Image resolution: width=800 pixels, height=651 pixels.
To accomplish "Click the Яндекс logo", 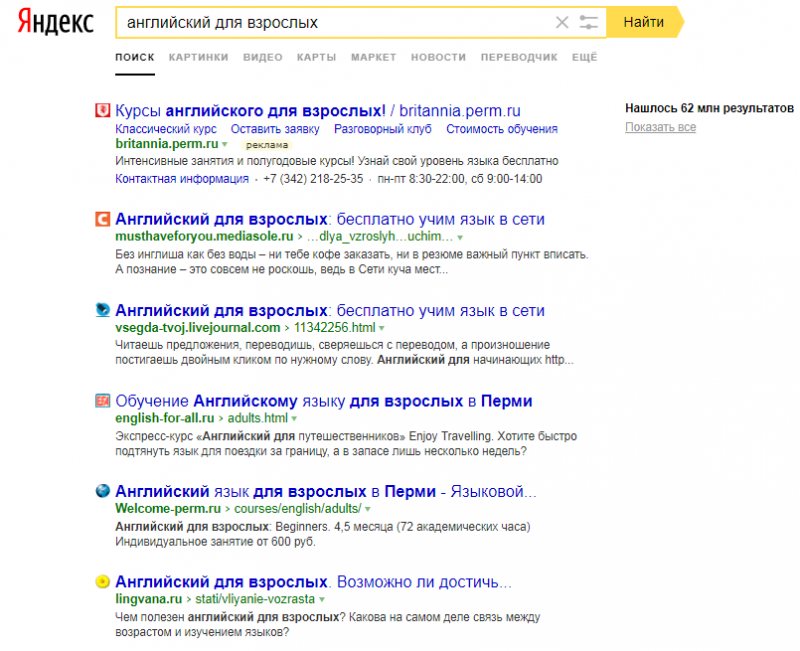I will point(56,23).
